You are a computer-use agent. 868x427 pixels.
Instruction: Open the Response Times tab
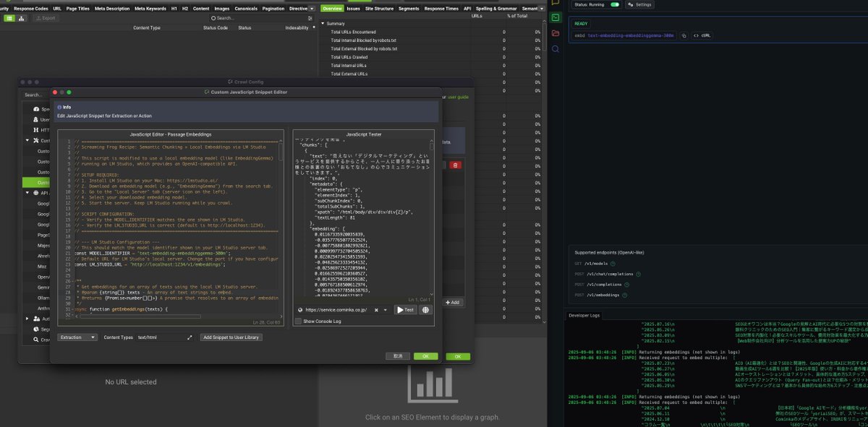pos(441,8)
